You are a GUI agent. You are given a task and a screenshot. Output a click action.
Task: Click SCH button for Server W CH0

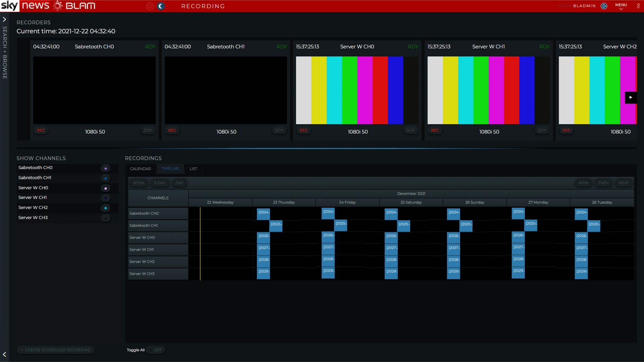pyautogui.click(x=410, y=130)
